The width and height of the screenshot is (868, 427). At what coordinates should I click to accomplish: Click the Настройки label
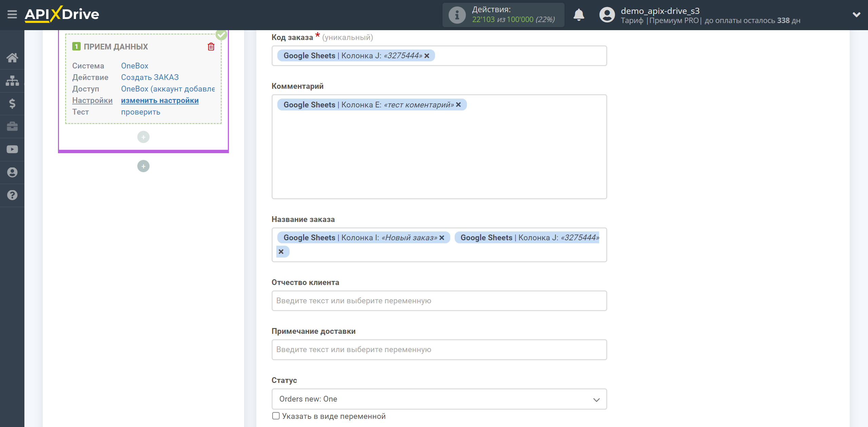click(92, 100)
